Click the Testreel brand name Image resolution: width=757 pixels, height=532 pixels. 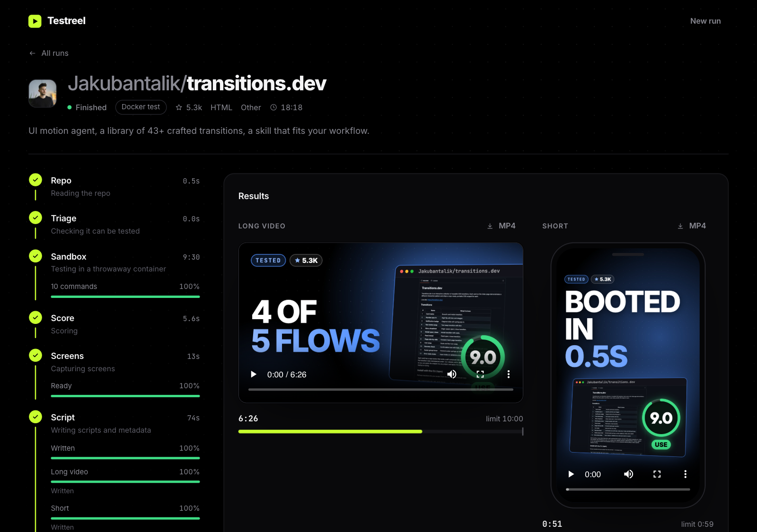[x=67, y=21]
